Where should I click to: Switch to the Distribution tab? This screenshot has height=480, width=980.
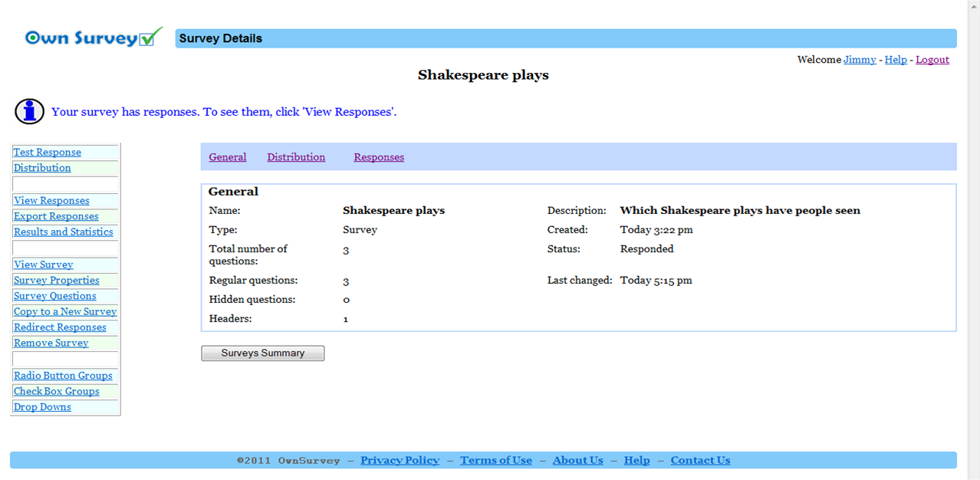tap(296, 157)
